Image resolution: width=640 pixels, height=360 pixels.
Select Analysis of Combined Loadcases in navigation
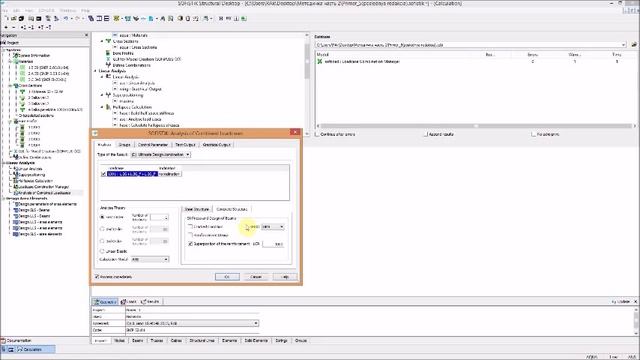pyautogui.click(x=44, y=193)
